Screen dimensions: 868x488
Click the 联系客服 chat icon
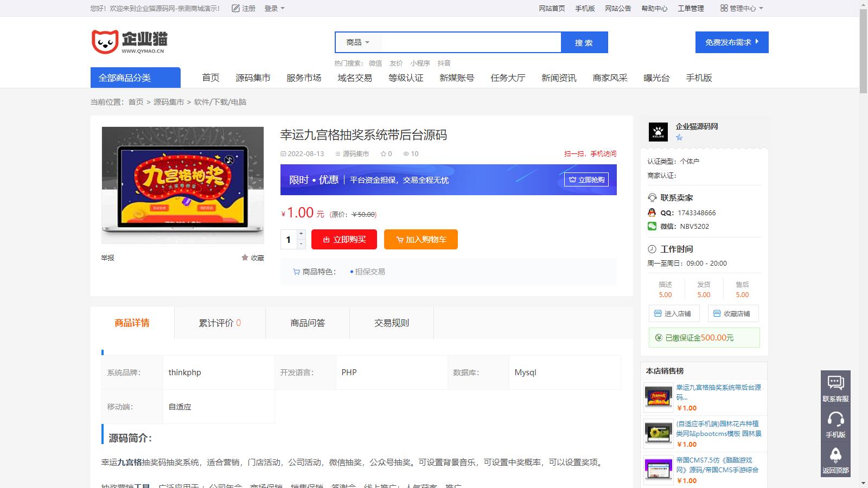(x=835, y=383)
